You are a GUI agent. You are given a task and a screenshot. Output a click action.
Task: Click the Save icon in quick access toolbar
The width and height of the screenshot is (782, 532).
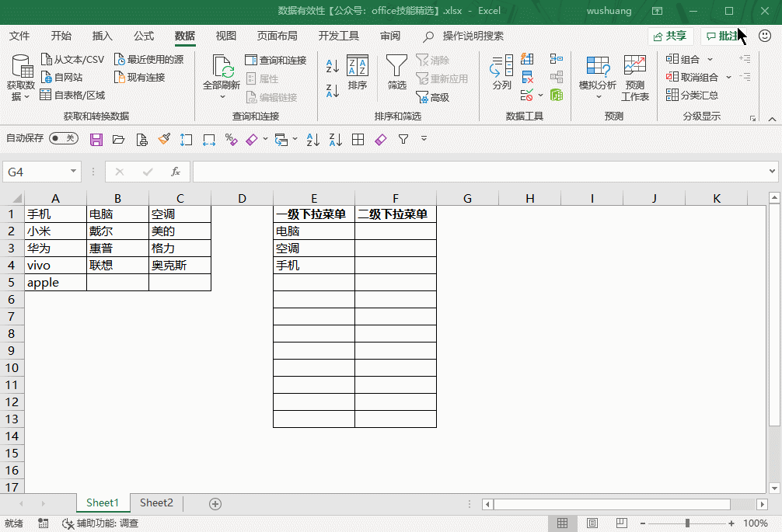click(x=96, y=139)
